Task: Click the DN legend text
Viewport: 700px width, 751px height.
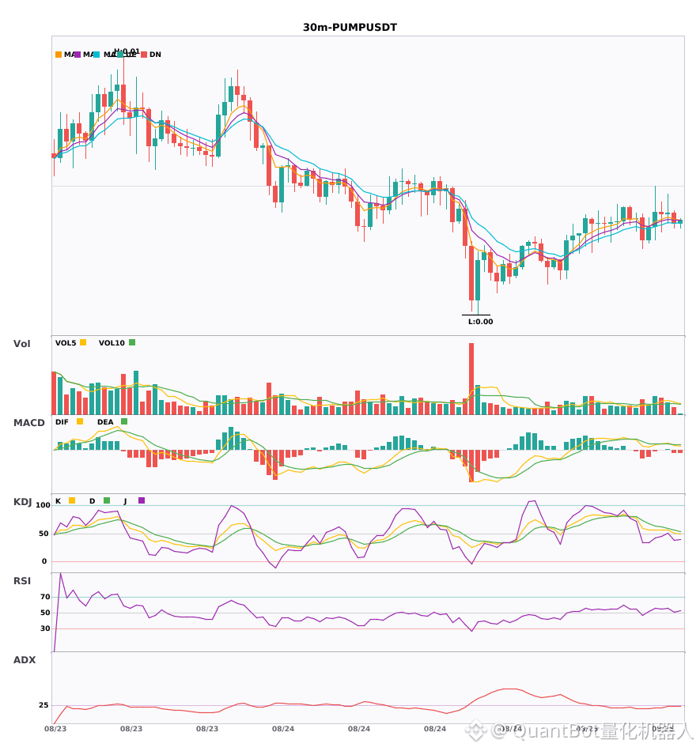Action: 155,55
